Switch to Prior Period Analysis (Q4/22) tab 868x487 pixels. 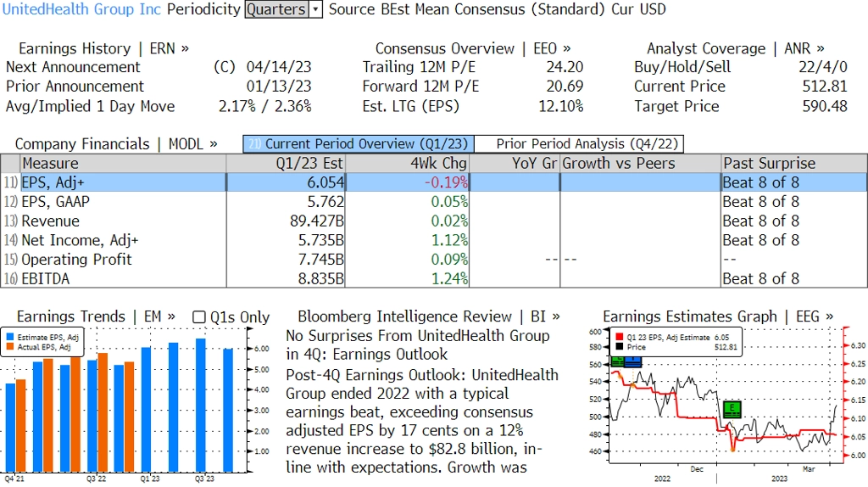point(580,144)
